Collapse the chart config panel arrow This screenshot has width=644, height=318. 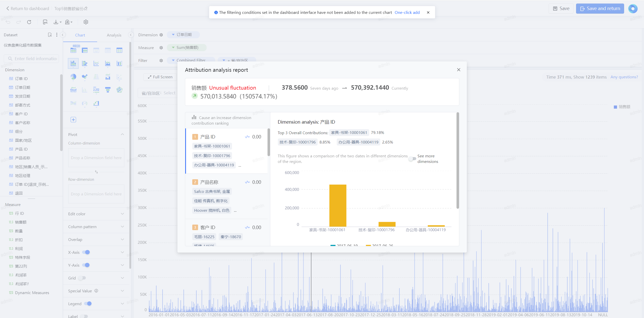pyautogui.click(x=131, y=35)
